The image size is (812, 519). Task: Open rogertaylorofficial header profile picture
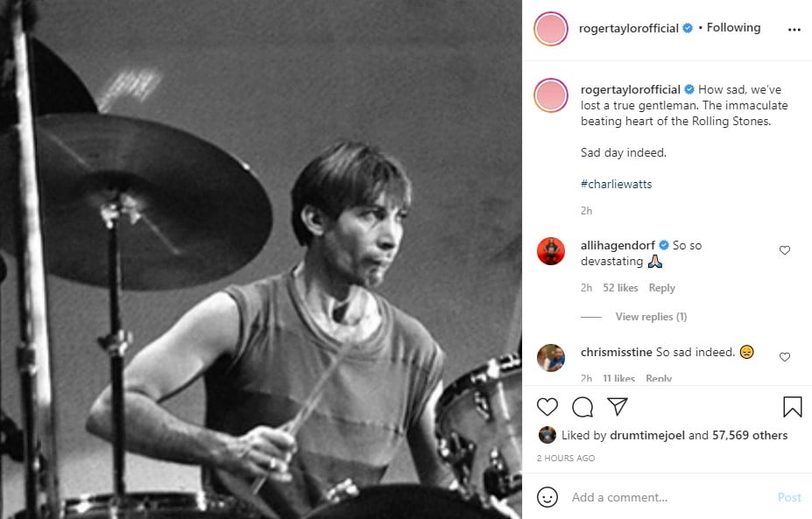coord(550,28)
